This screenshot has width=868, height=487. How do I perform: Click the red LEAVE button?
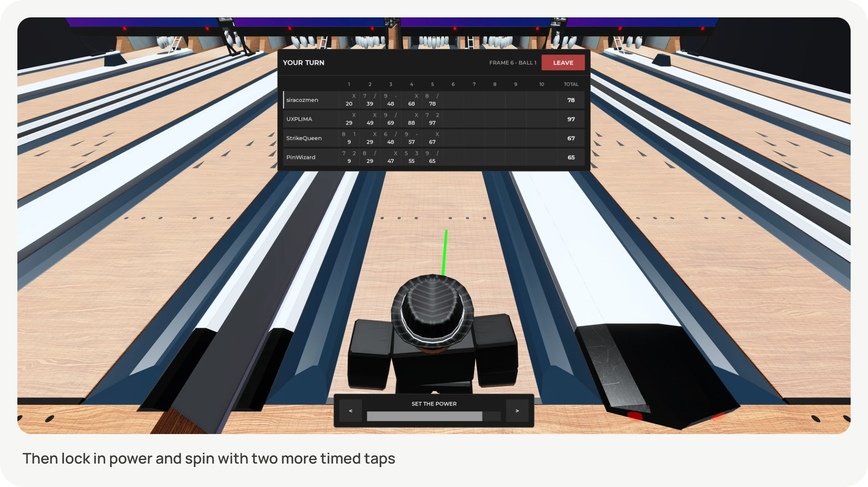pyautogui.click(x=563, y=63)
